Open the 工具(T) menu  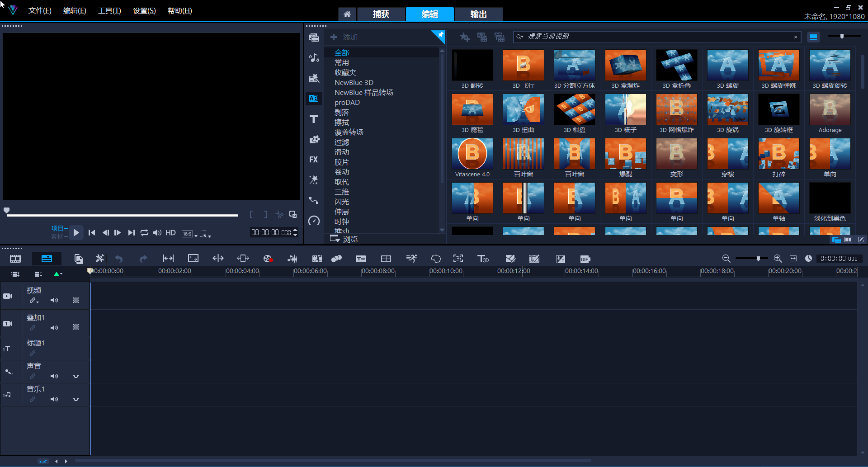coord(109,10)
